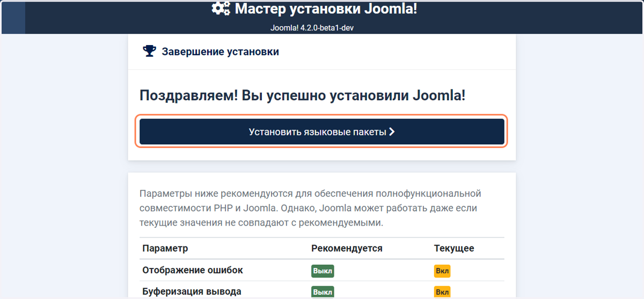Click the version text "Joomla! 4.2.0-beta1-dev"

[x=312, y=28]
